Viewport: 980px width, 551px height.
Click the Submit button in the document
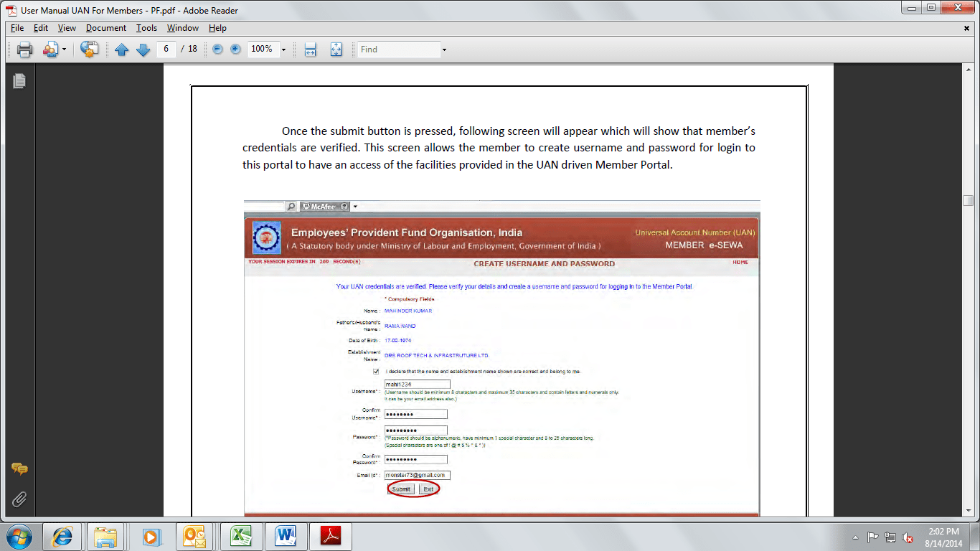click(x=401, y=489)
